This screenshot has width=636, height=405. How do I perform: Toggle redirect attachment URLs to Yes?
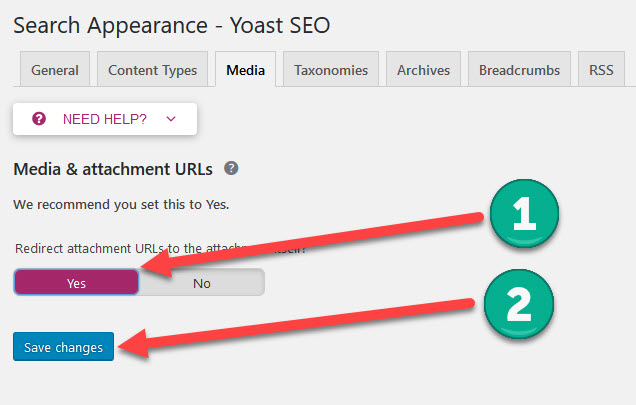click(x=76, y=282)
